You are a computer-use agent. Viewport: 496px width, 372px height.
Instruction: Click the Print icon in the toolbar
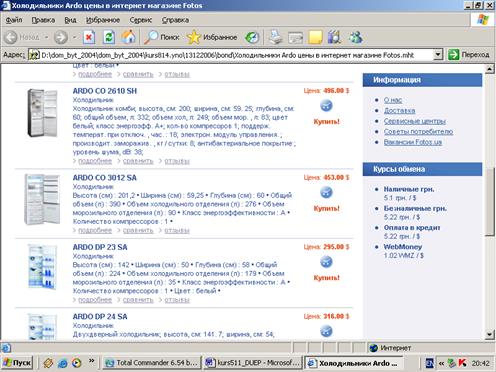[275, 37]
